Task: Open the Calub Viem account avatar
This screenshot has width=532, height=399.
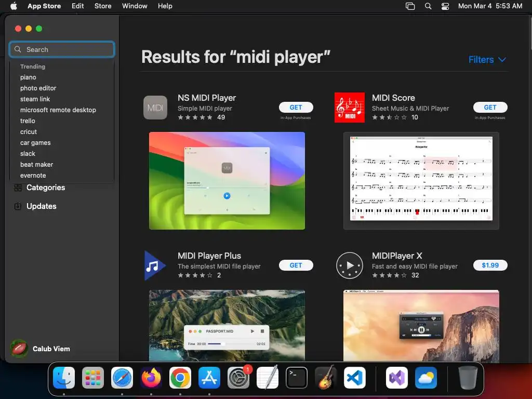Action: (19, 349)
